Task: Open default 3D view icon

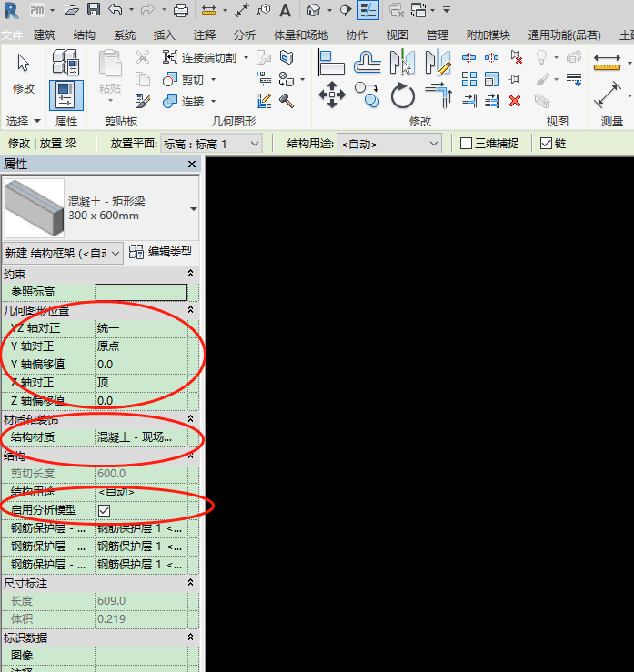Action: click(313, 10)
